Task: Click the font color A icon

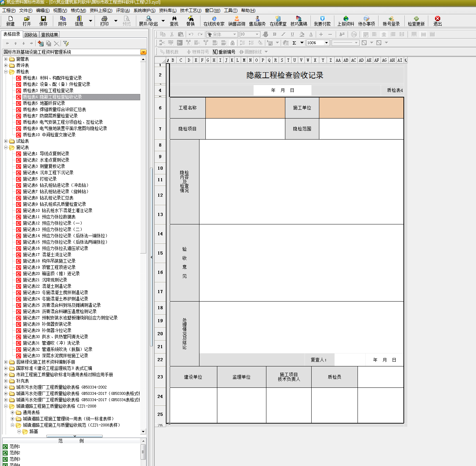Action: 311,34
